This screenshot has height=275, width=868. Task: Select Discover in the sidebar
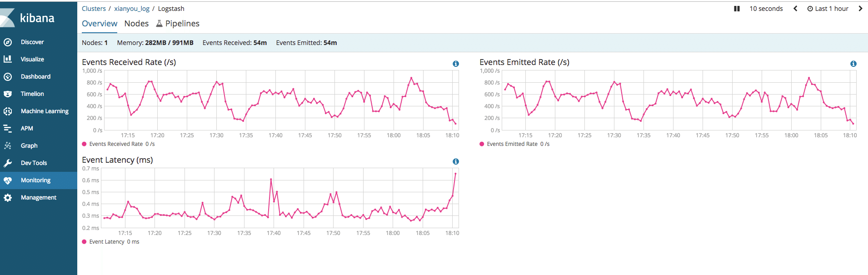[x=32, y=42]
